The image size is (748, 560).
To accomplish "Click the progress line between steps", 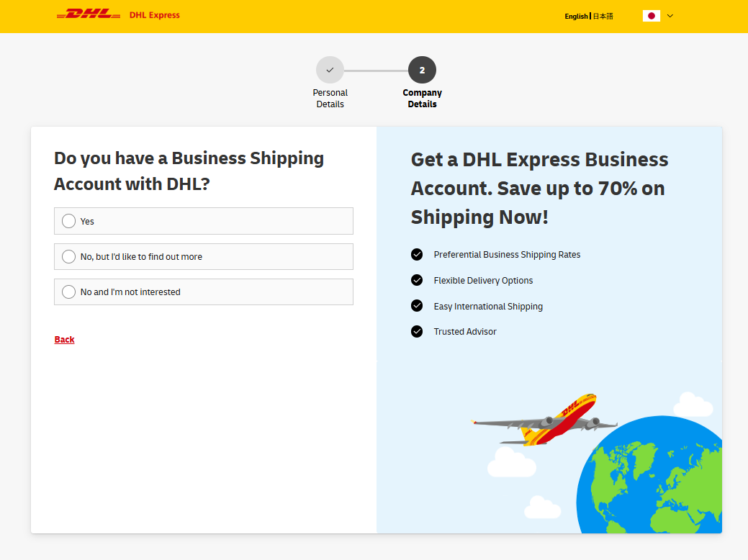I will tap(376, 71).
